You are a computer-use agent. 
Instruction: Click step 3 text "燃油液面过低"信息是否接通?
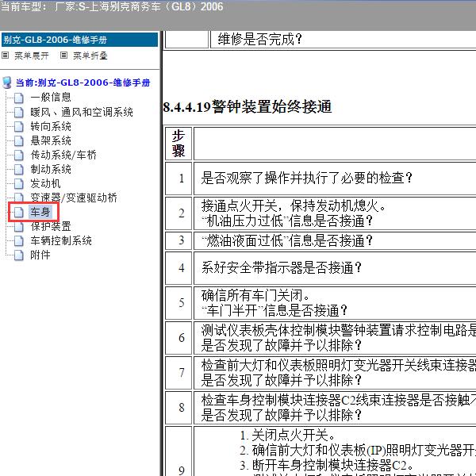coord(287,241)
